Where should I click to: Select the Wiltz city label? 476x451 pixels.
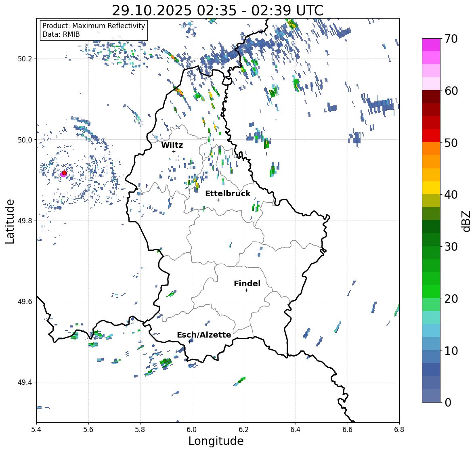[x=172, y=145]
